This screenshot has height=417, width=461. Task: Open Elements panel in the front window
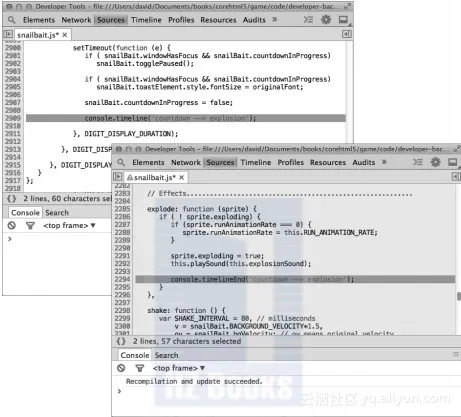pyautogui.click(x=148, y=162)
